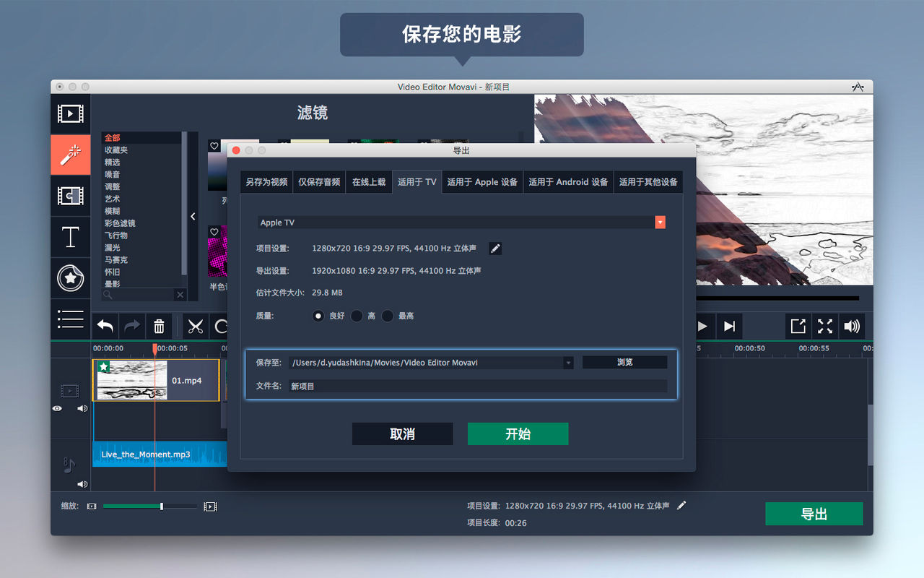The height and width of the screenshot is (578, 924).
Task: Open the more tools list icon
Action: tap(70, 319)
